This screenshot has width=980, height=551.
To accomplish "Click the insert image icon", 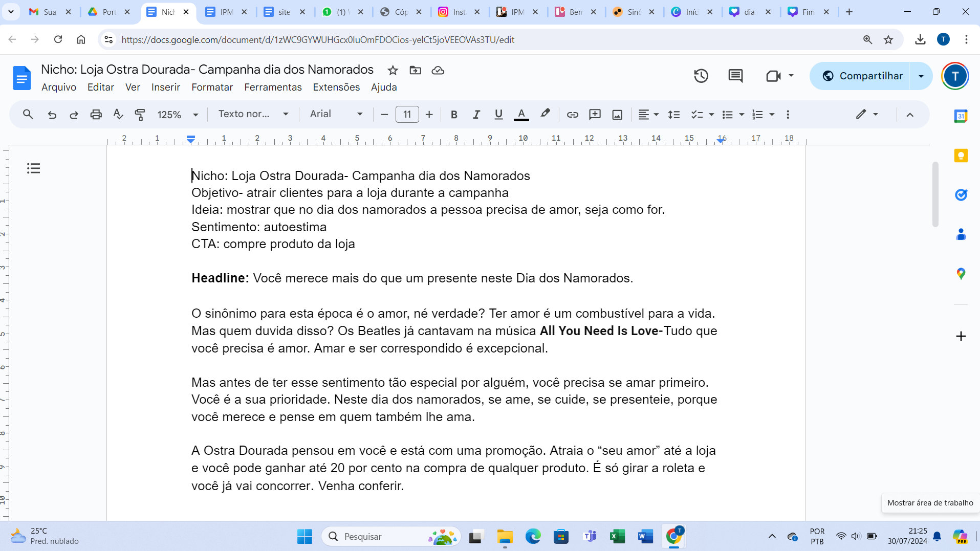I will (x=617, y=115).
